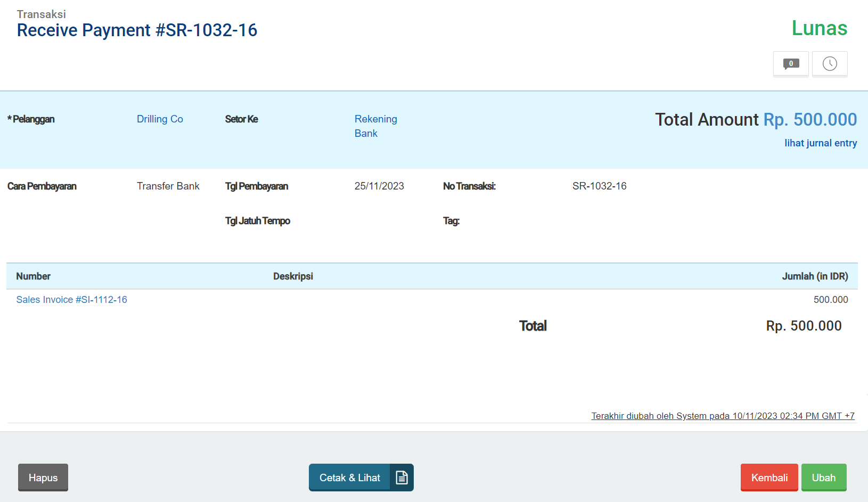
Task: Click the No Transaksi value SR-1032-16
Action: (599, 186)
